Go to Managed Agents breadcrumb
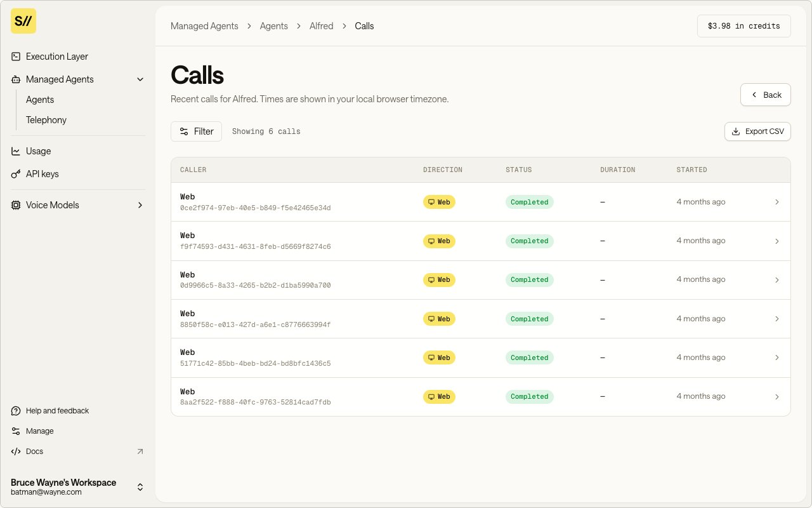This screenshot has width=812, height=508. click(x=204, y=26)
